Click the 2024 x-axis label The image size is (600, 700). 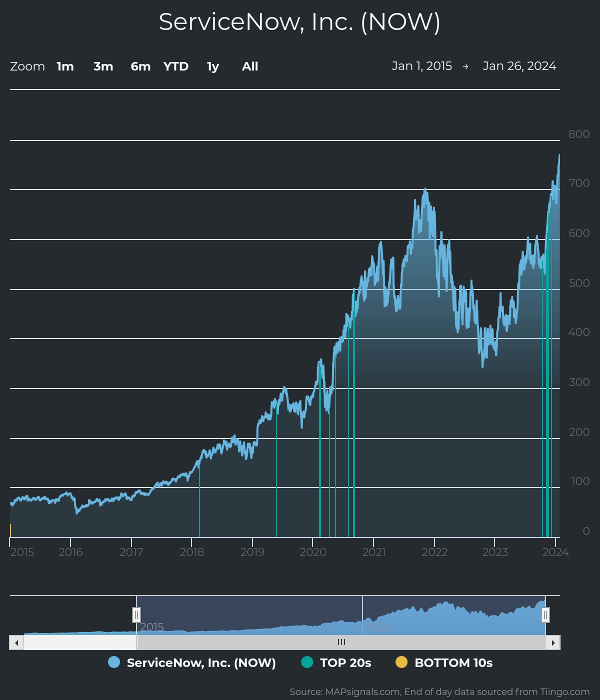[x=555, y=552]
